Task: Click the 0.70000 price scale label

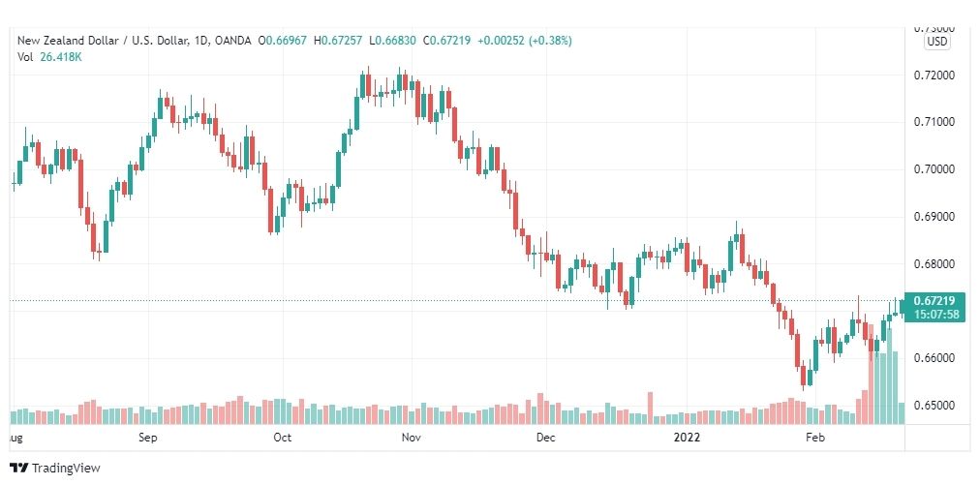Action: pyautogui.click(x=934, y=169)
